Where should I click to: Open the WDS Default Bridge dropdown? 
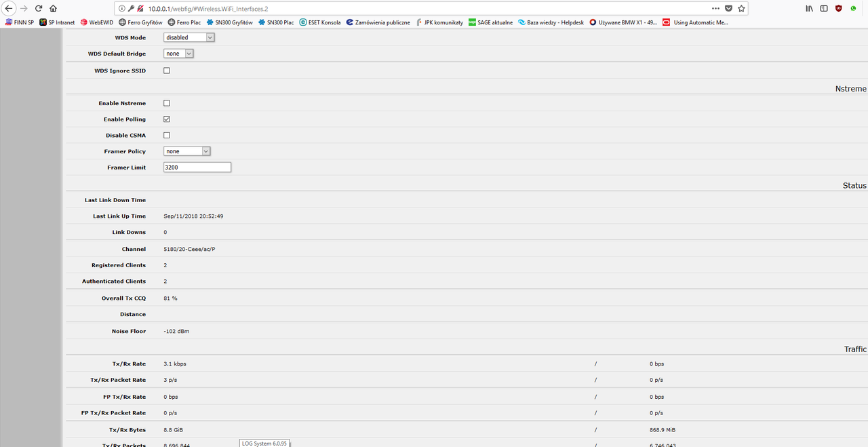click(x=178, y=54)
